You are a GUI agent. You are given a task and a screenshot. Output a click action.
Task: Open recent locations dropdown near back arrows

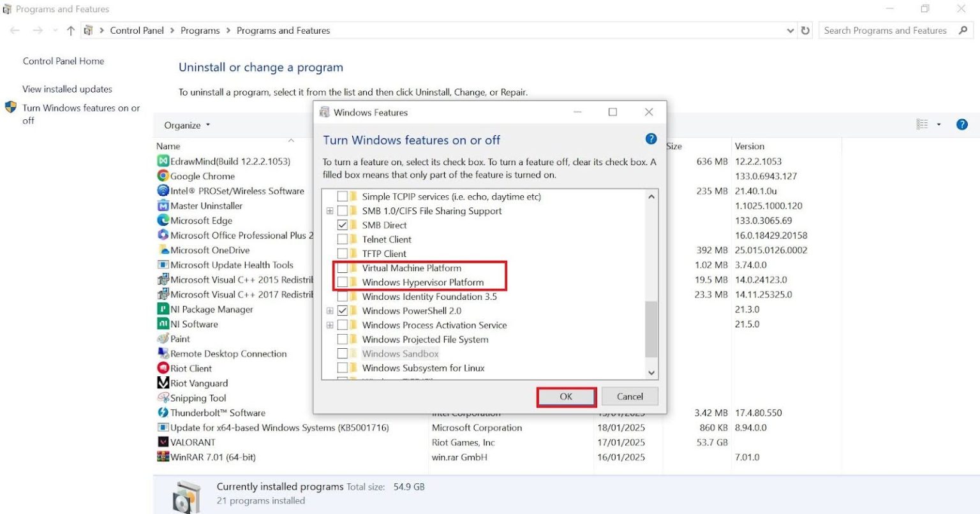(x=56, y=31)
